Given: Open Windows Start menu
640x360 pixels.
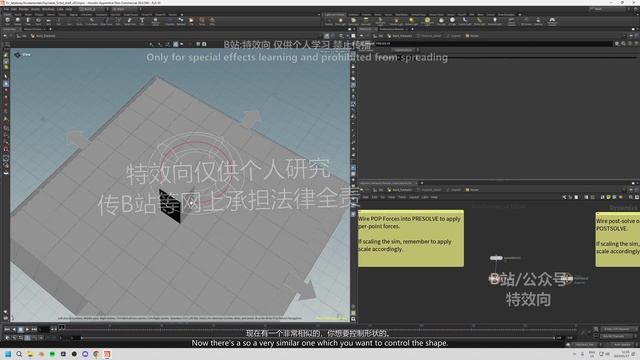Looking at the screenshot, I should click(x=8, y=354).
